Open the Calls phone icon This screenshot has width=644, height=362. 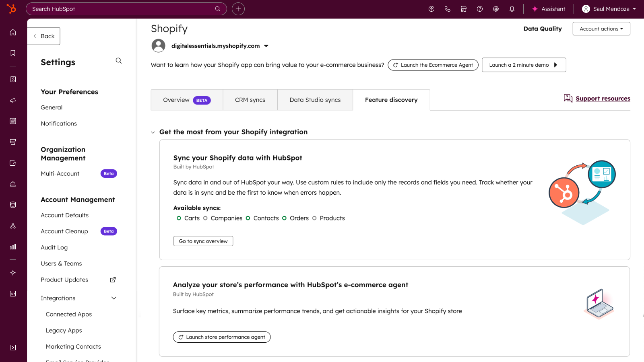tap(448, 8)
